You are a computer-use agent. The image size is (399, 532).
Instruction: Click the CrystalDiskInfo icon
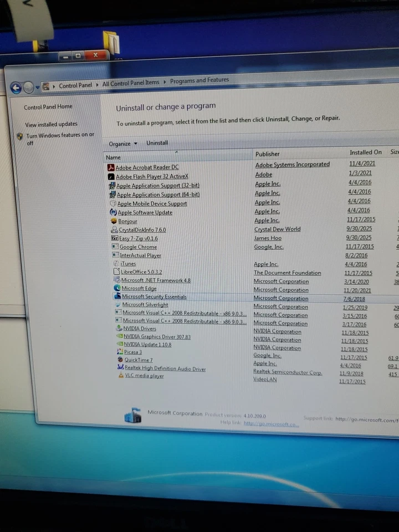114,229
